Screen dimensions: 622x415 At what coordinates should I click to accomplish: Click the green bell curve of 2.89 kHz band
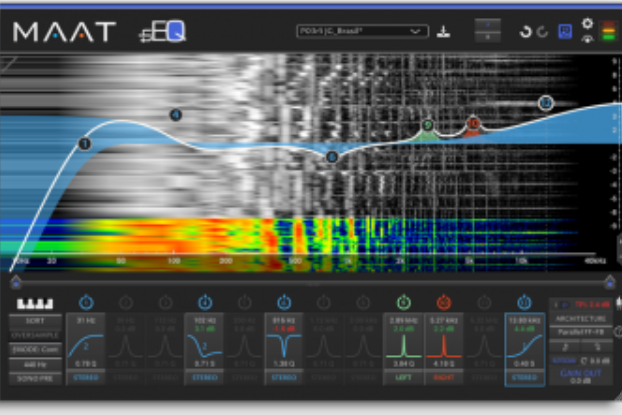point(403,346)
